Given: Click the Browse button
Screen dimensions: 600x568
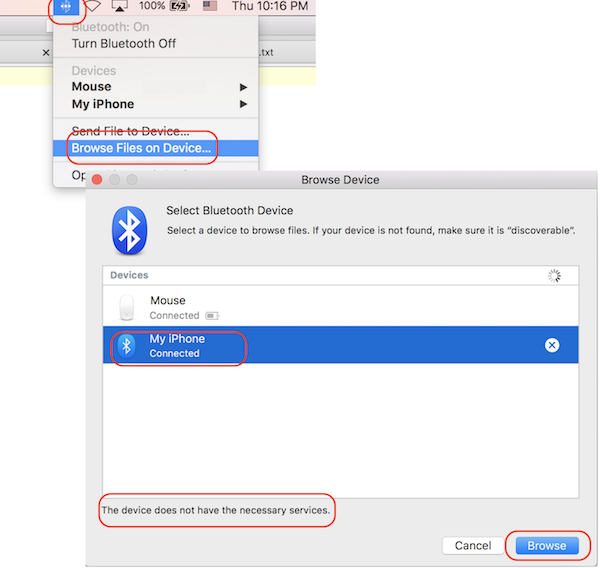Looking at the screenshot, I should 547,545.
